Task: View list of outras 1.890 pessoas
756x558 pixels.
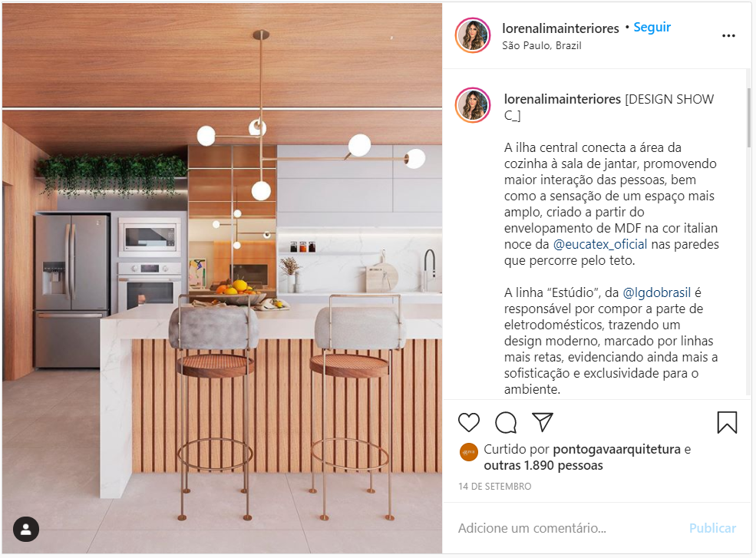Action: tap(543, 465)
